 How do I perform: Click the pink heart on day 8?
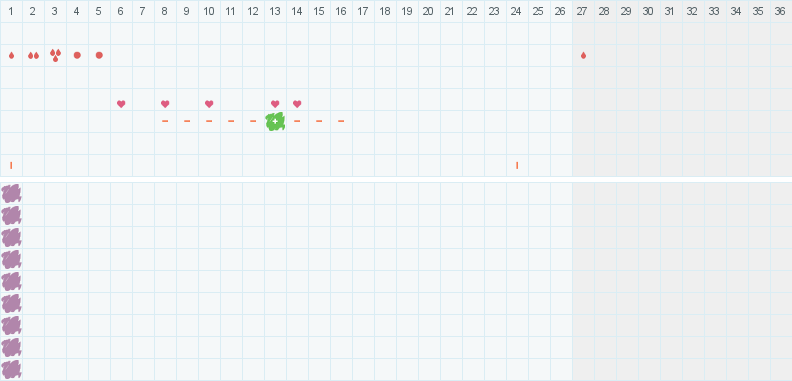pos(165,104)
